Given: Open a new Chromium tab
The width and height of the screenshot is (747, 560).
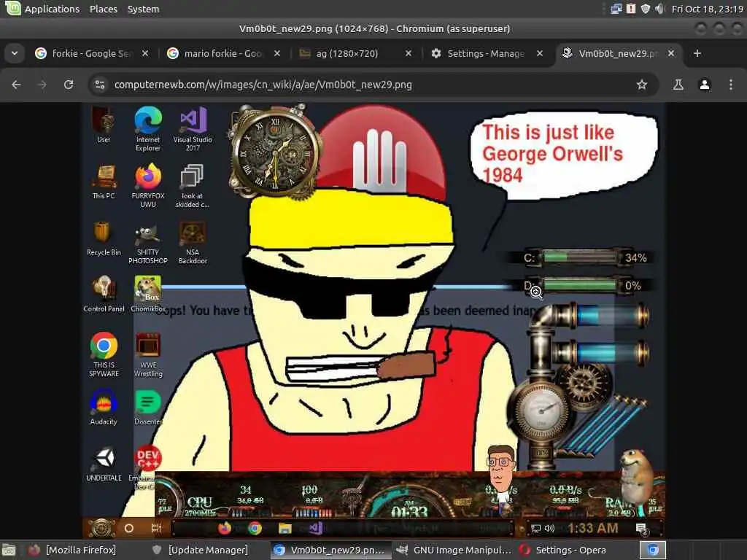Looking at the screenshot, I should tap(697, 53).
